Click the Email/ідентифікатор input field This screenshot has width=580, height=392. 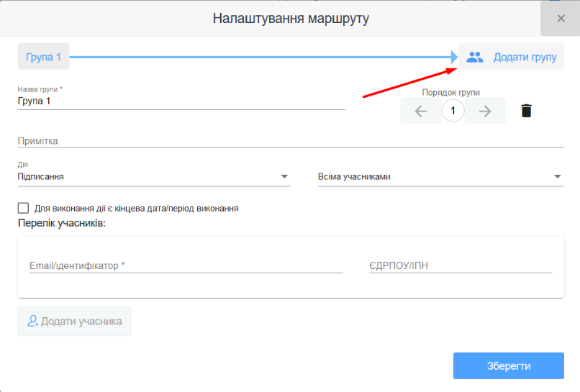pyautogui.click(x=186, y=265)
